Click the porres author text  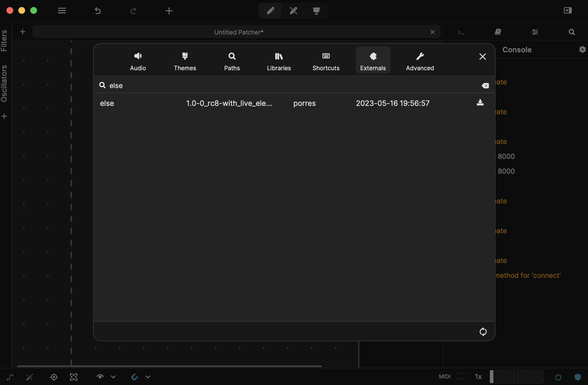pyautogui.click(x=304, y=104)
